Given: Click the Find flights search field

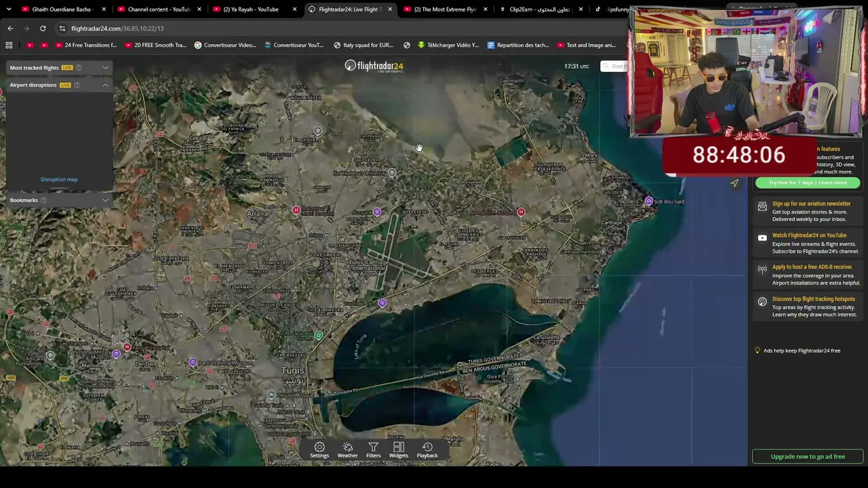Looking at the screenshot, I should point(614,66).
